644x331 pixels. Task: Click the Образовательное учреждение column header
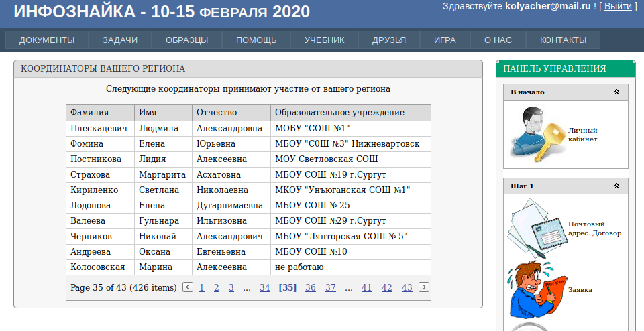point(351,113)
